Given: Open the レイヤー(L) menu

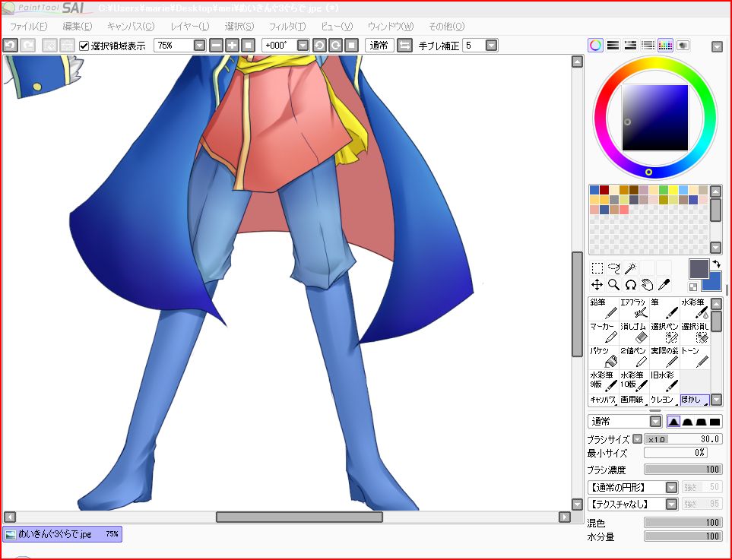Looking at the screenshot, I should coord(189,27).
